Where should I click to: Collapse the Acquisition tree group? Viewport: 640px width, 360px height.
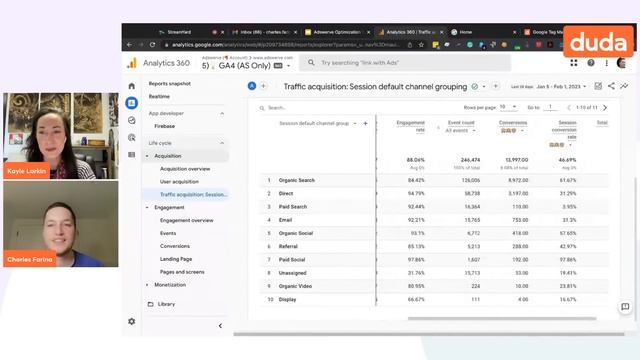147,156
